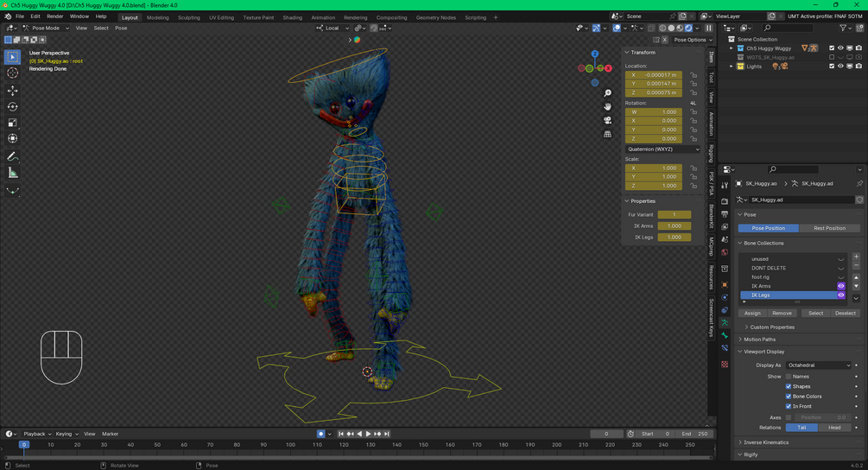Click Remove button for bone collection
The image size is (868, 470).
click(782, 314)
